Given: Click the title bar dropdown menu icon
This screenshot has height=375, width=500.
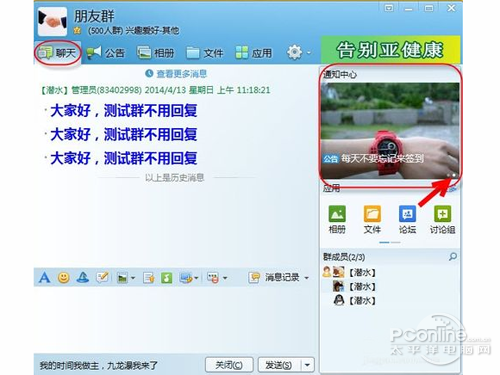Looking at the screenshot, I should (x=389, y=8).
